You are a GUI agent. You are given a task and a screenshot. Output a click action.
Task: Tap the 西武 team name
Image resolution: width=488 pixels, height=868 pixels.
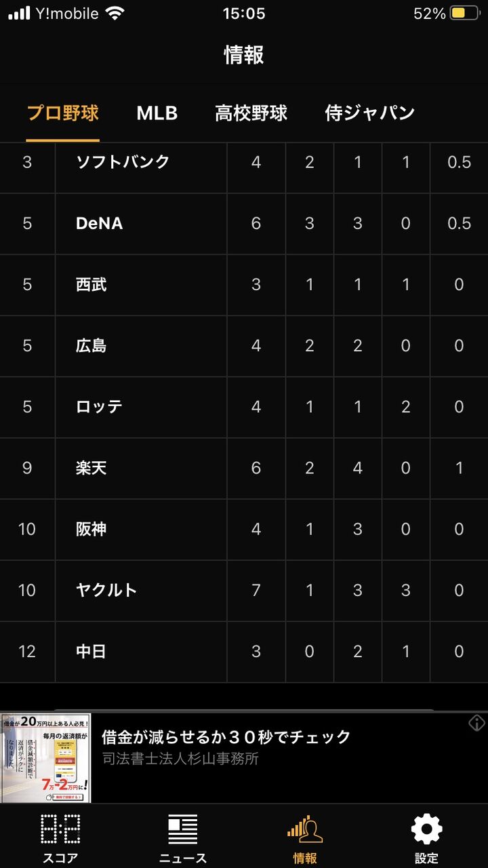tap(91, 285)
